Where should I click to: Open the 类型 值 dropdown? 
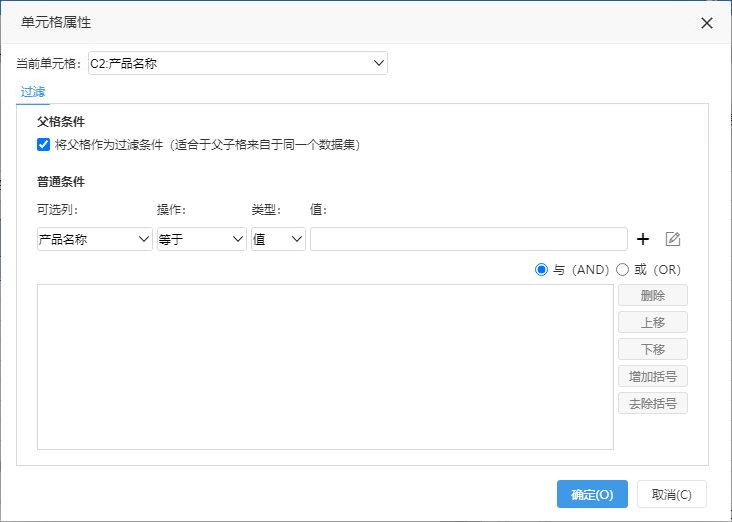click(278, 239)
